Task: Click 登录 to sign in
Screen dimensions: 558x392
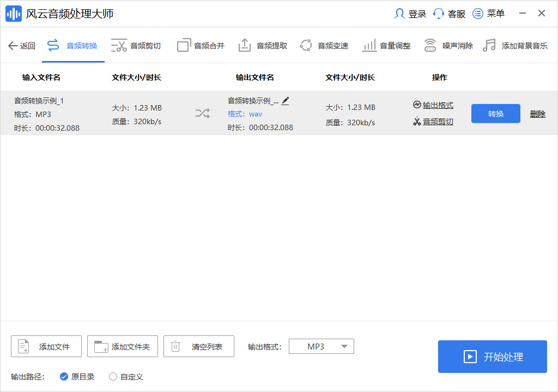Action: point(412,14)
